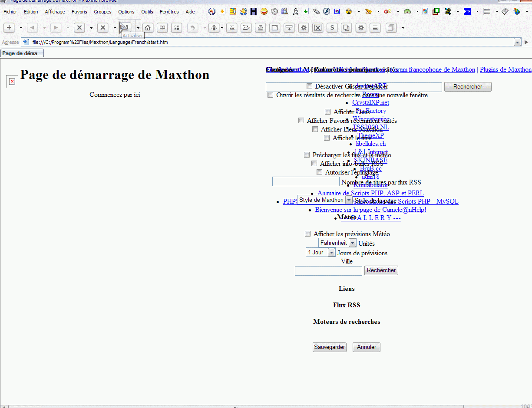Toggle Ouvrir les résultats de recherche checkbox
This screenshot has height=408, width=532.
[271, 95]
